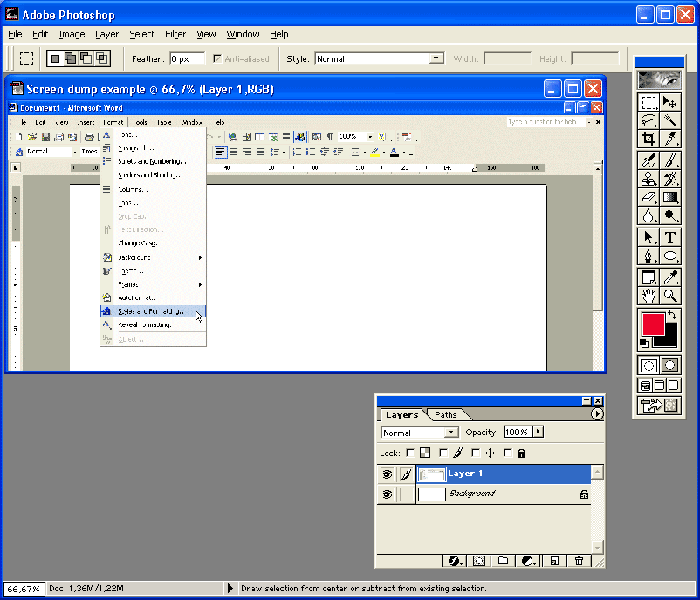Select the History Brush tool
This screenshot has height=600, width=700.
[669, 179]
